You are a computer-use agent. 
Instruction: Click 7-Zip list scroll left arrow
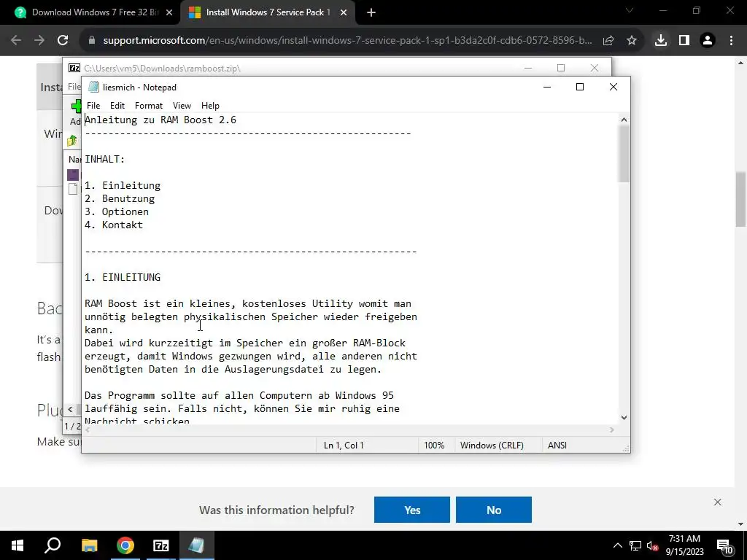click(x=71, y=409)
